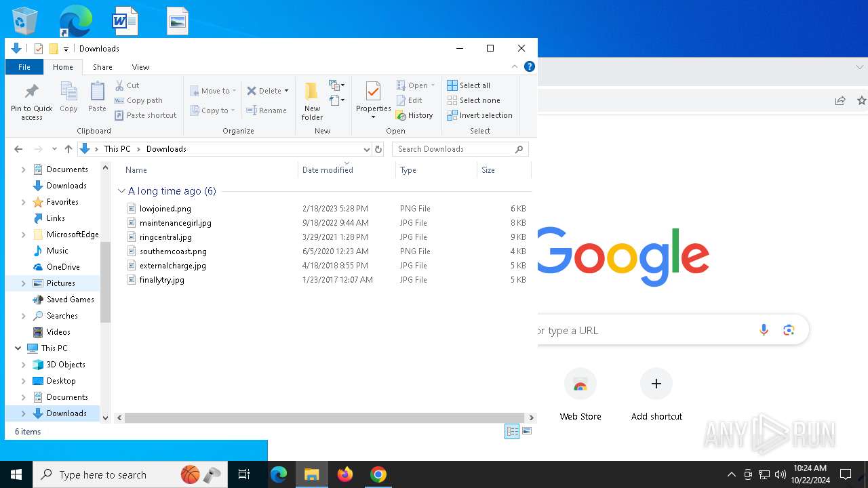Open Recent locations dropdown arrow
Viewport: 868px width, 488px height.
[x=54, y=149]
